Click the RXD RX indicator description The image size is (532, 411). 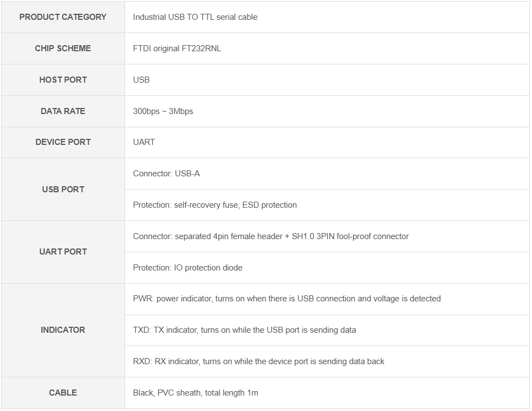point(258,361)
